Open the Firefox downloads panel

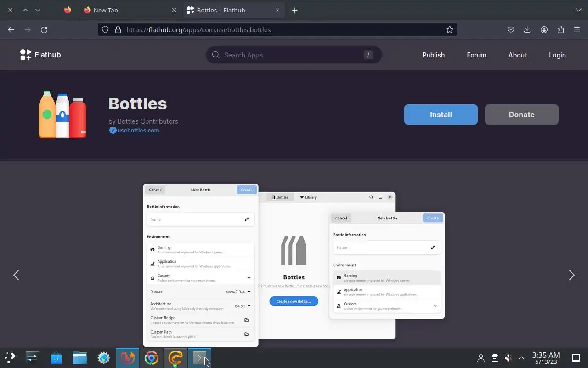tap(527, 29)
